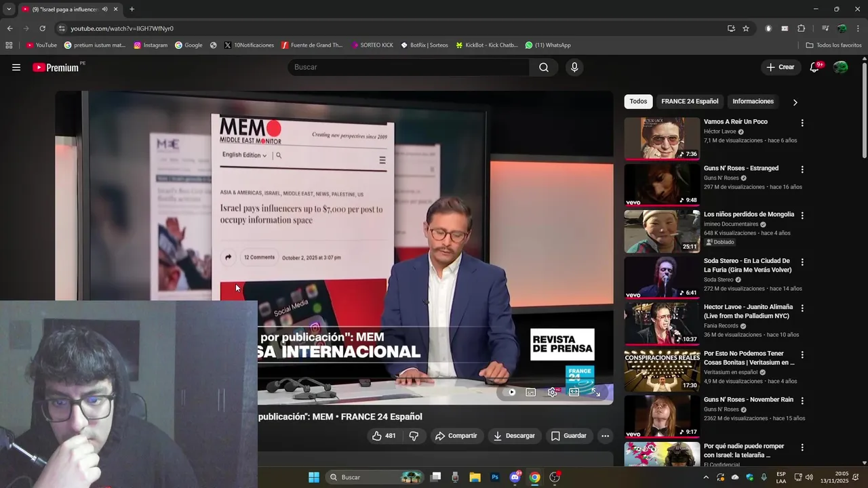868x488 pixels.
Task: Click Guardar button
Action: (568, 436)
